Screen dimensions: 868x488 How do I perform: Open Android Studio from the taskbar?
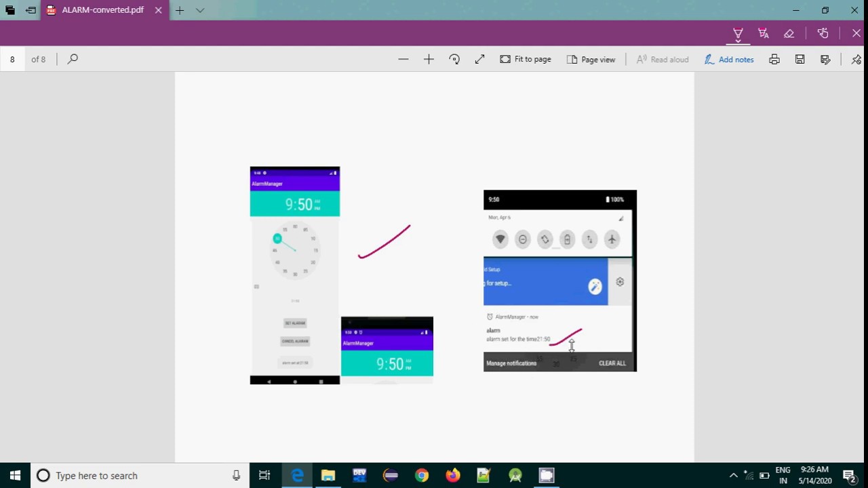tap(515, 476)
